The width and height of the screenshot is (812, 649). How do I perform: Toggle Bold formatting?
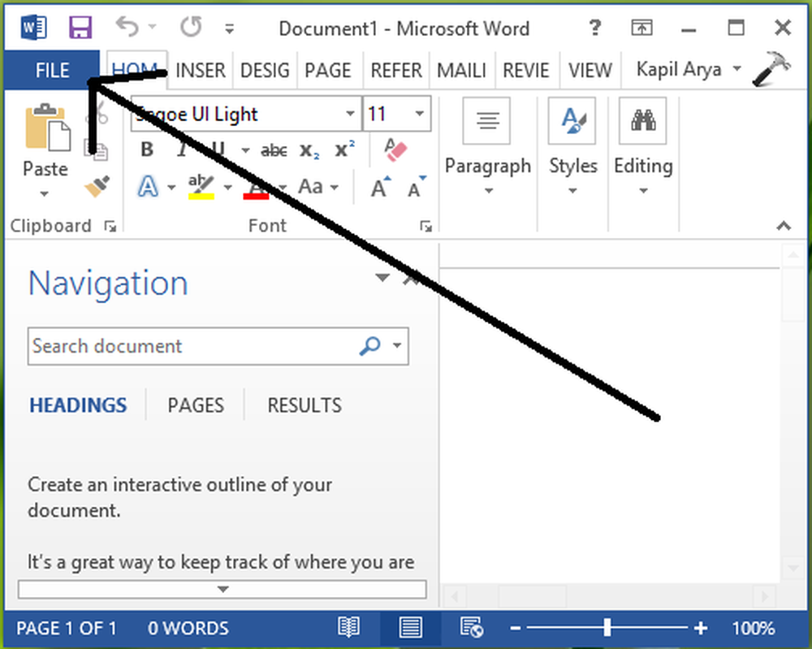(x=147, y=150)
